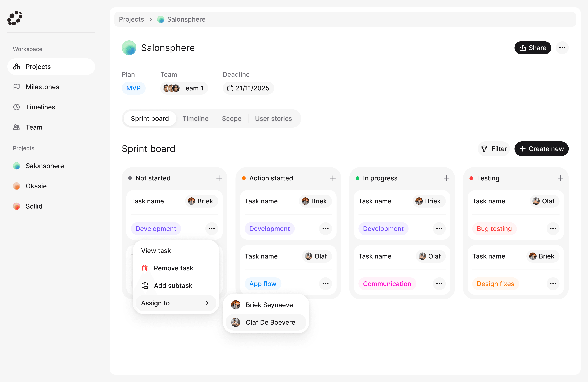
Task: Open the ellipsis menu on Communication card
Action: click(x=439, y=284)
